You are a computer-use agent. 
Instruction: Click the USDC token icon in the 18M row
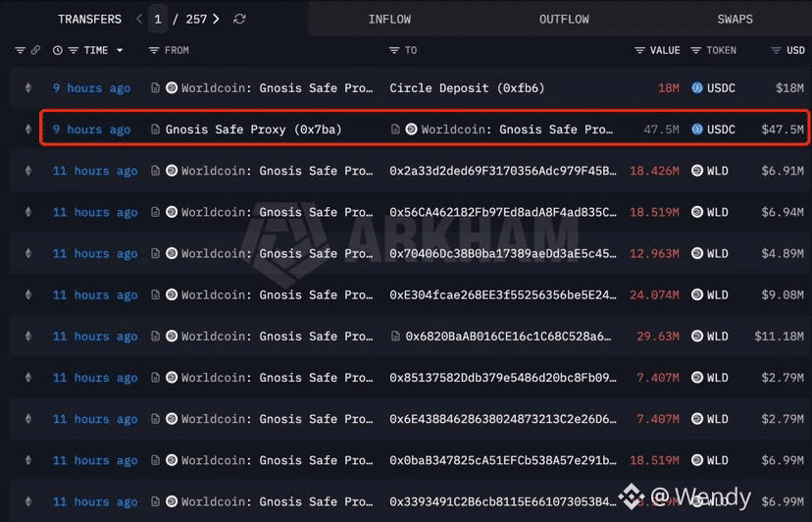pyautogui.click(x=697, y=88)
